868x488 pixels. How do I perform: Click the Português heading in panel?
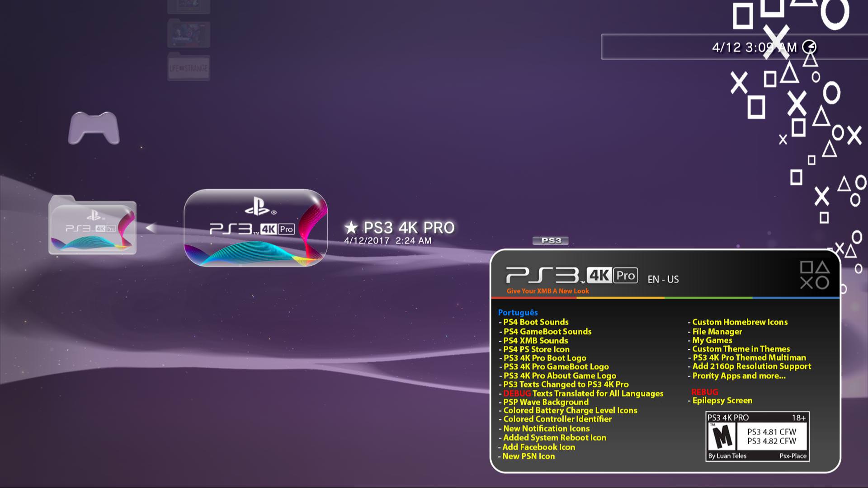point(518,312)
